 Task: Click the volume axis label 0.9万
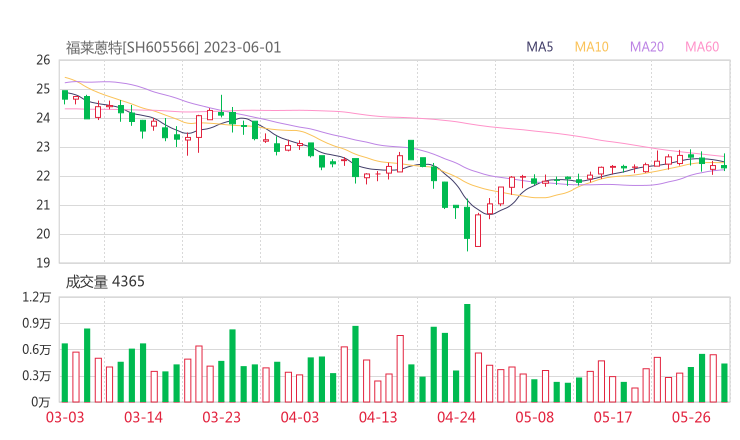coord(36,323)
